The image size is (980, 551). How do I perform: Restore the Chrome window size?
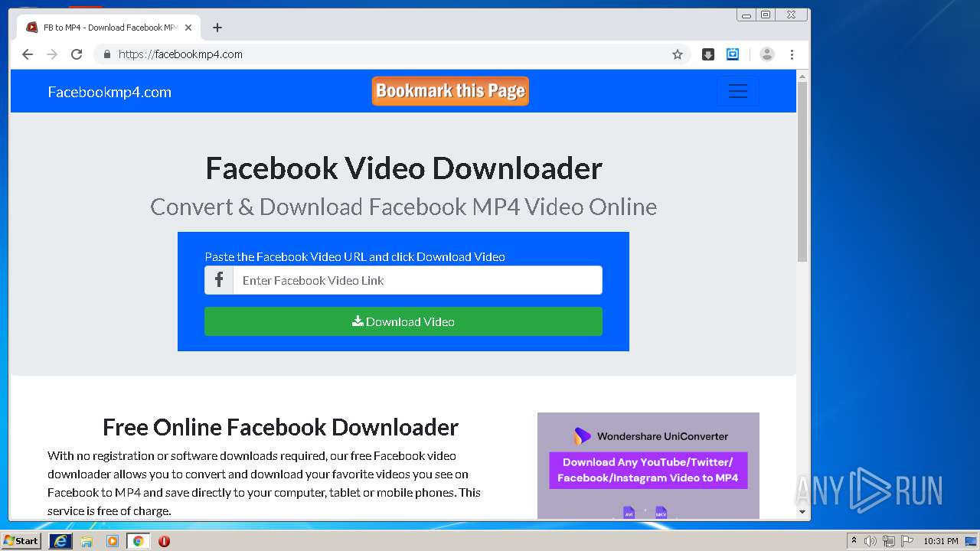point(766,15)
